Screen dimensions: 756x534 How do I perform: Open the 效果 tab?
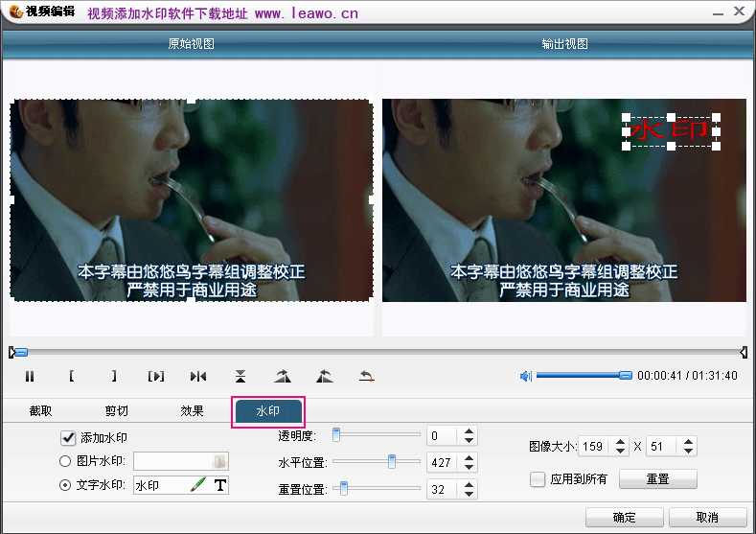[192, 411]
